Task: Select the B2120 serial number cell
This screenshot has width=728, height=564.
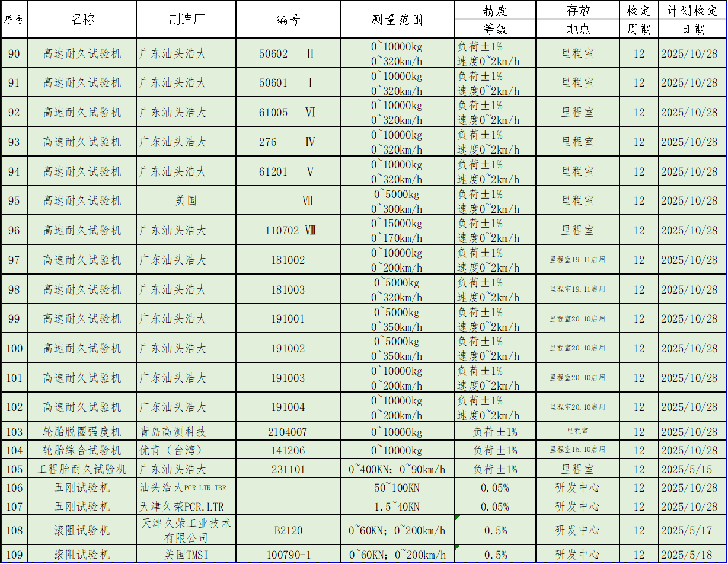Action: (288, 530)
